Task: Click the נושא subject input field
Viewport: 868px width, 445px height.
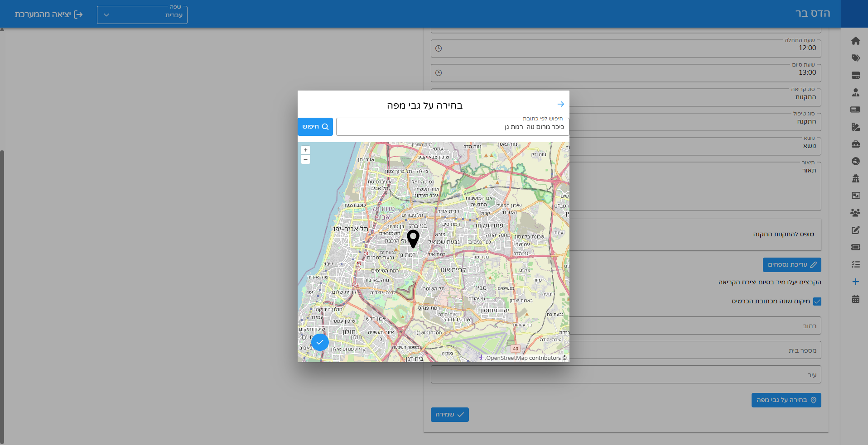Action: (x=626, y=146)
